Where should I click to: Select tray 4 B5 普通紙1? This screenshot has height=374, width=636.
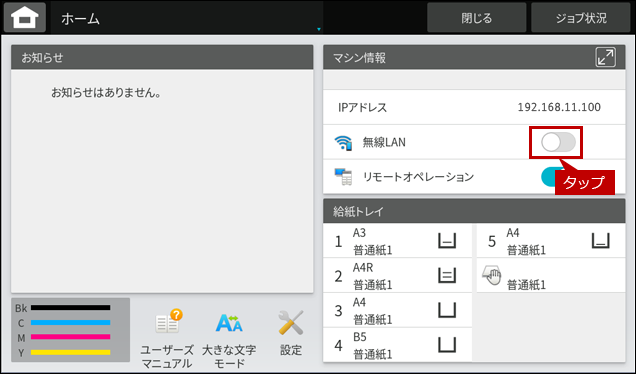(398, 345)
